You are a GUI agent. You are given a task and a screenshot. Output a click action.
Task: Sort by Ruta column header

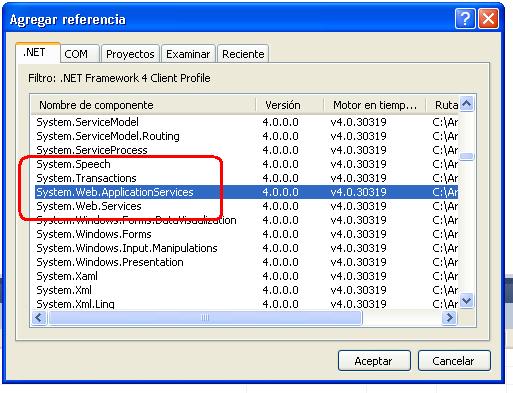coord(442,105)
